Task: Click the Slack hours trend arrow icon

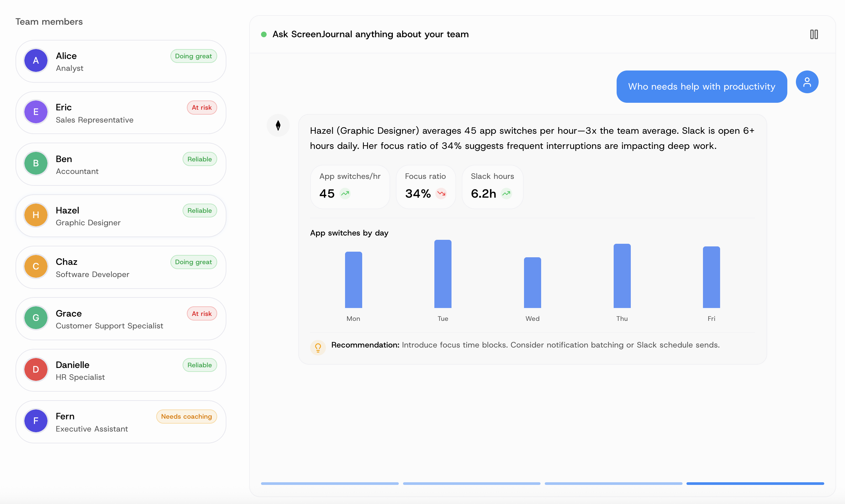Action: pyautogui.click(x=506, y=194)
